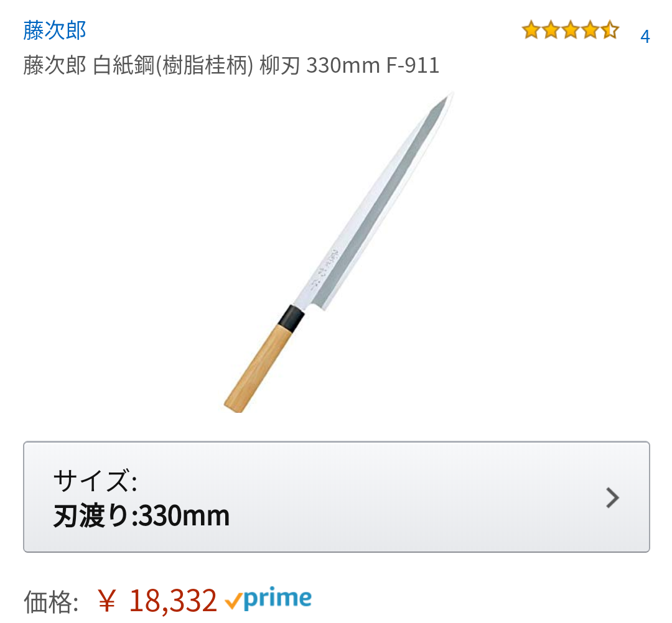The height and width of the screenshot is (623, 672).
Task: Click the 価格: label
Action: point(51,602)
